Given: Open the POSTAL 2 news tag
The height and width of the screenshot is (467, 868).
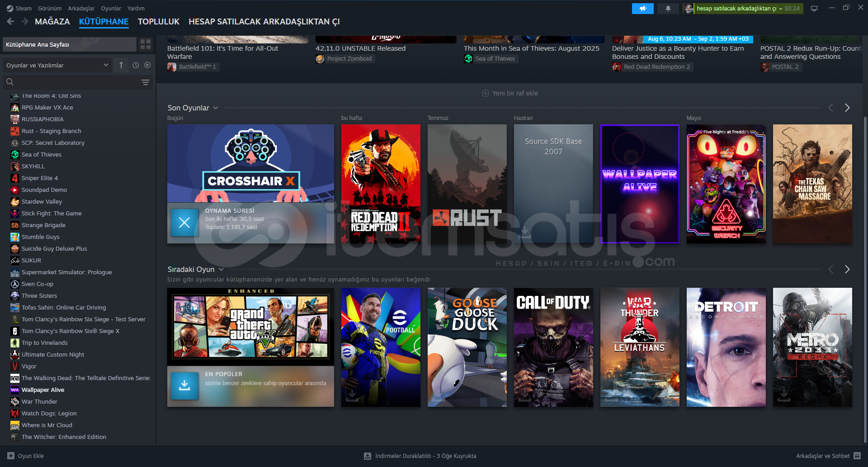Looking at the screenshot, I should pos(781,67).
